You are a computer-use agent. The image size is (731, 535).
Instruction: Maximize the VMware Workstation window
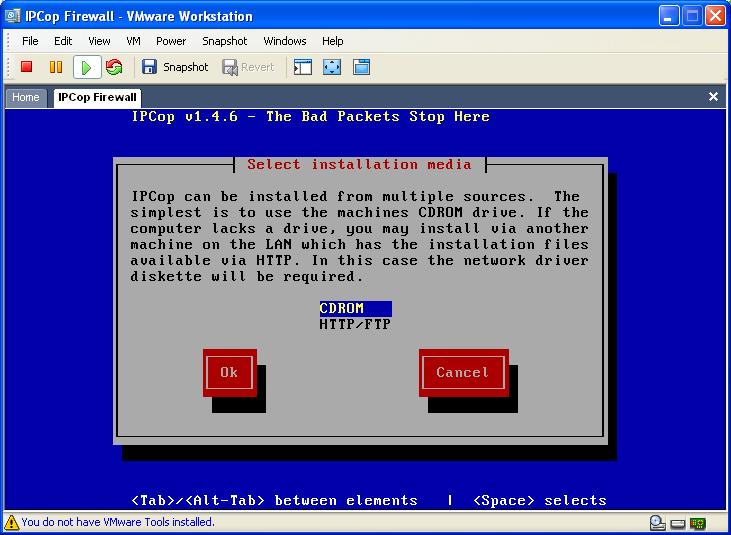point(692,16)
